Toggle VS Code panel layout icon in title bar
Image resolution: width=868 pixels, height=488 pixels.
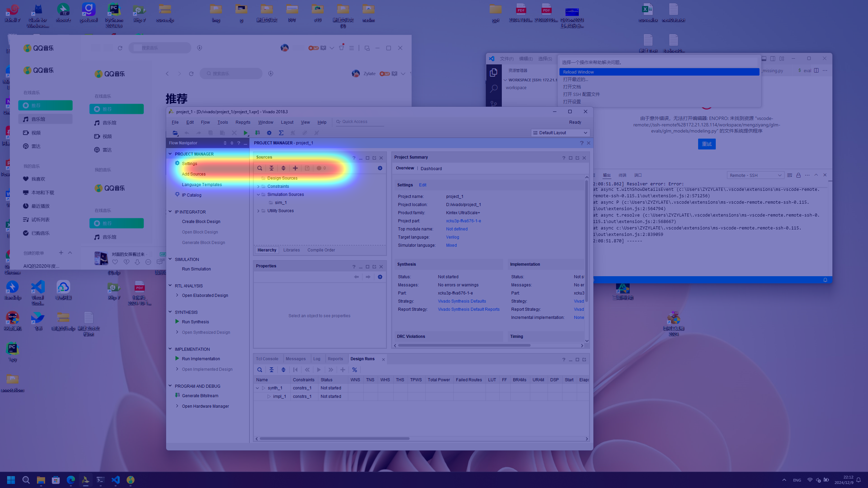click(x=764, y=59)
